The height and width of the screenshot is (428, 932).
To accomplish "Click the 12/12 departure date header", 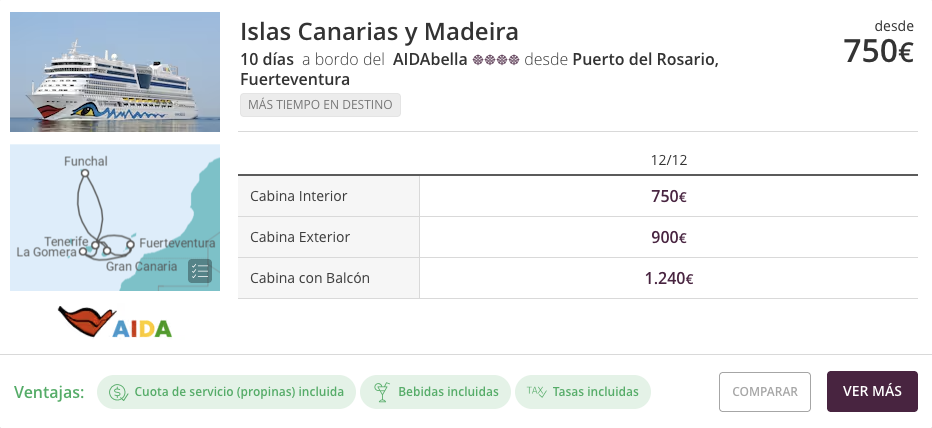I will coord(668,160).
